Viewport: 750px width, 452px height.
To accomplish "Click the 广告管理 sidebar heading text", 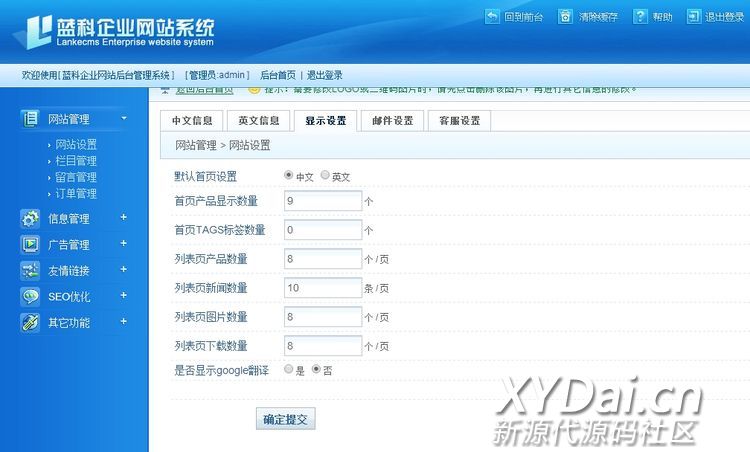I will [68, 245].
